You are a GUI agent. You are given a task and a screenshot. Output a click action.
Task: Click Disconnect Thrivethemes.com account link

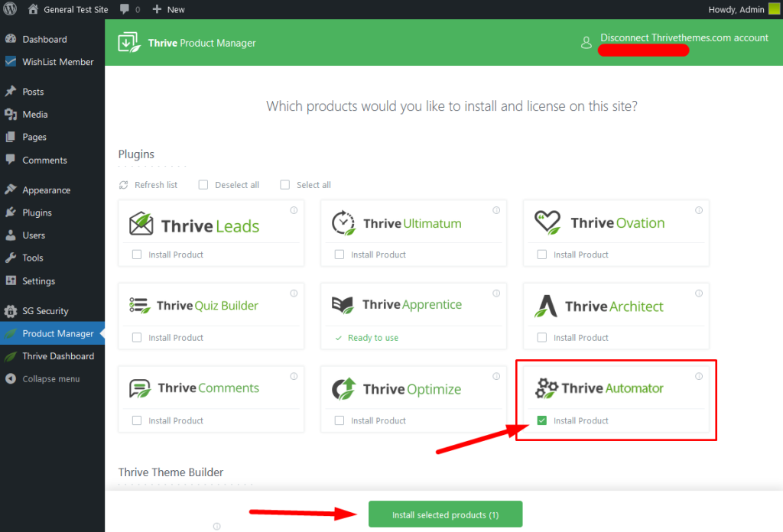(684, 38)
